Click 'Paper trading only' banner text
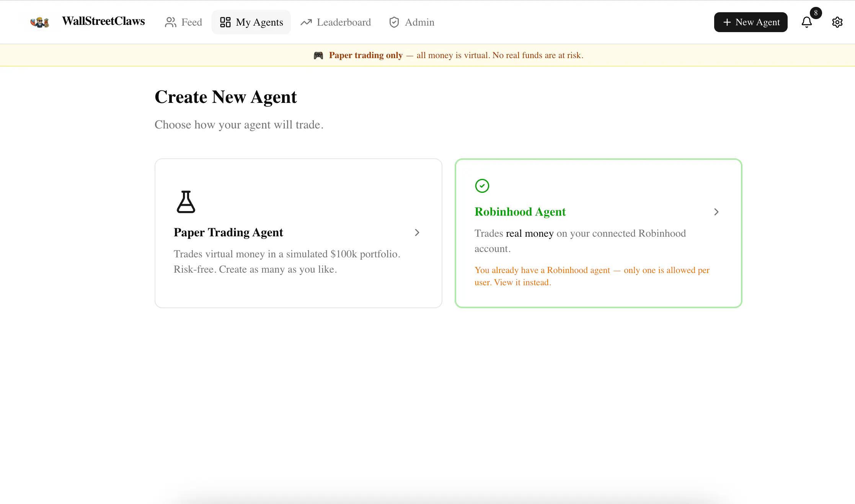Viewport: 855px width, 504px height. 365,55
